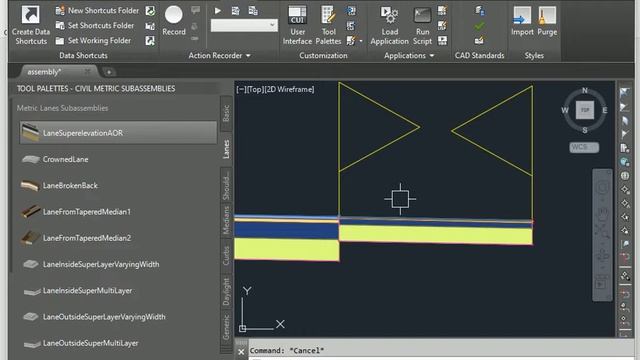The height and width of the screenshot is (360, 640).
Task: Open the [Top] view controls menu
Action: (255, 89)
